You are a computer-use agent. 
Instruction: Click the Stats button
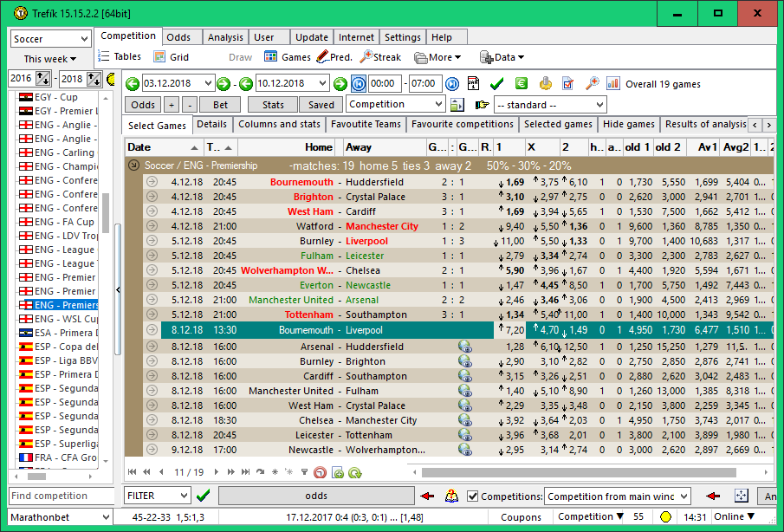click(272, 105)
